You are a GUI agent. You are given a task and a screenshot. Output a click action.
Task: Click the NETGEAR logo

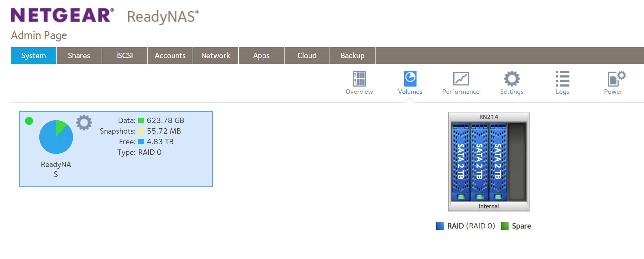62,15
